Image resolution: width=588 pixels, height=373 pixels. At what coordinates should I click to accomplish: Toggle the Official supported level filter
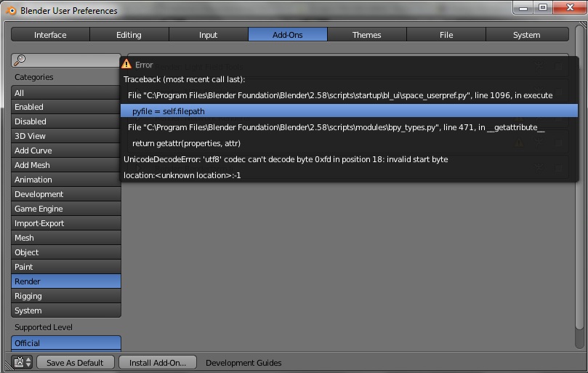point(65,343)
